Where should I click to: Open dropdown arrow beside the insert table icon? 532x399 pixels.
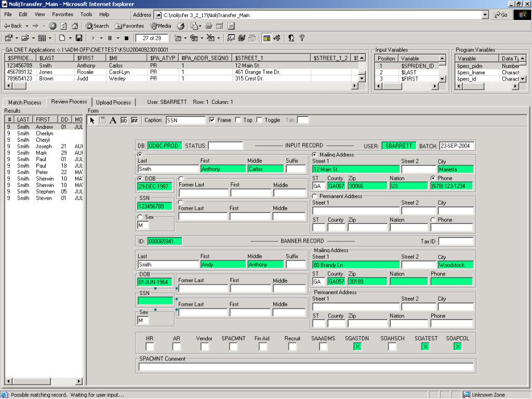pos(185,38)
